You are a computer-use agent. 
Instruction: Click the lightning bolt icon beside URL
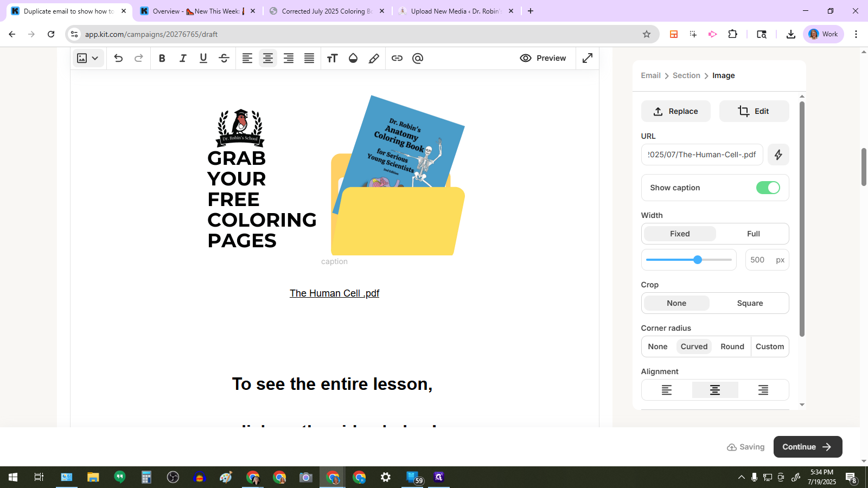(778, 155)
